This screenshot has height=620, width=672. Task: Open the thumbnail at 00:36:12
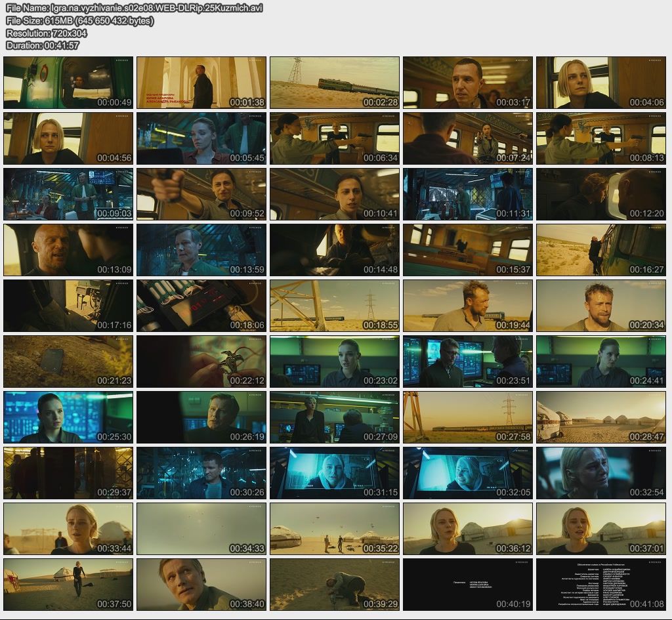468,529
